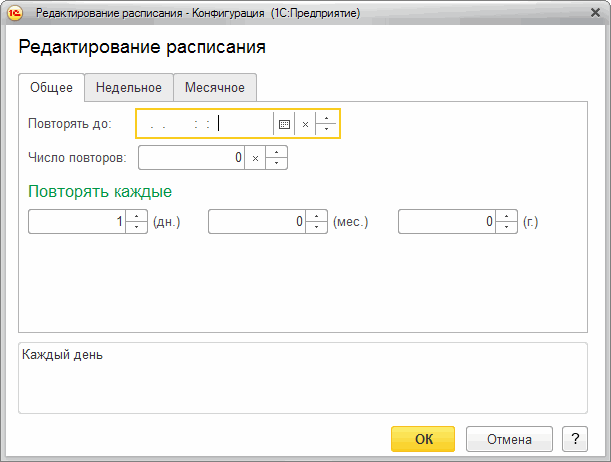Select the Общее tab
This screenshot has height=462, width=611.
[51, 88]
